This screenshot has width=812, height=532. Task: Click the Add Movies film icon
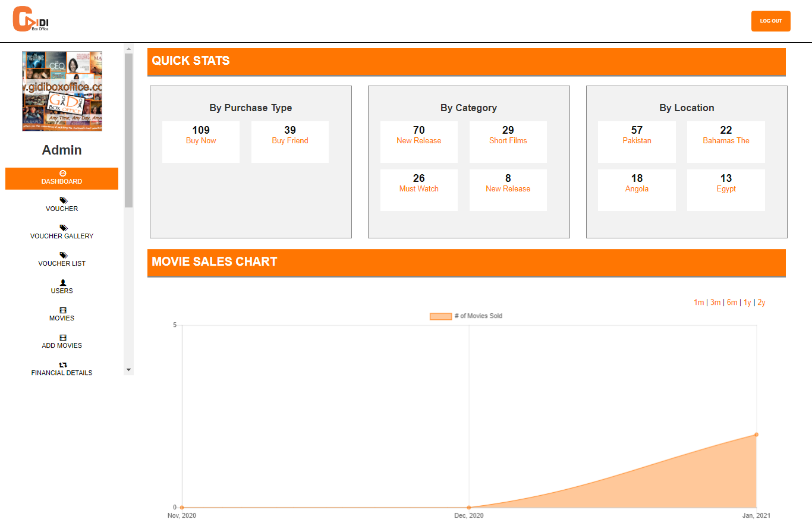pyautogui.click(x=63, y=337)
